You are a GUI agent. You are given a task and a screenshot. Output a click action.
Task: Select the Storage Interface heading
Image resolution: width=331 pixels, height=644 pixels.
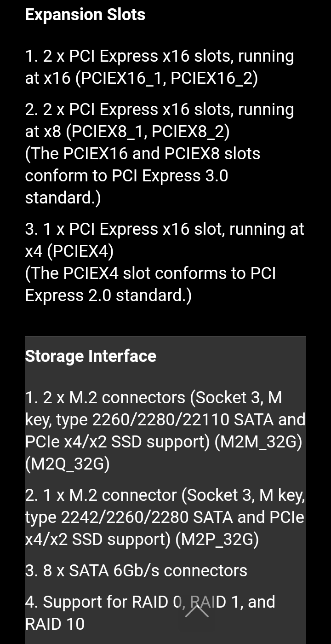pyautogui.click(x=91, y=356)
